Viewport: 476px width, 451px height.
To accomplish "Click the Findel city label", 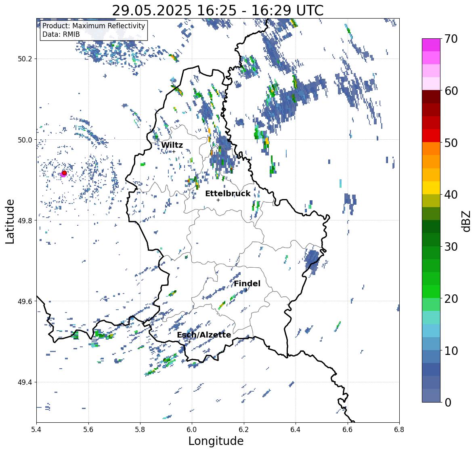I will coord(247,283).
